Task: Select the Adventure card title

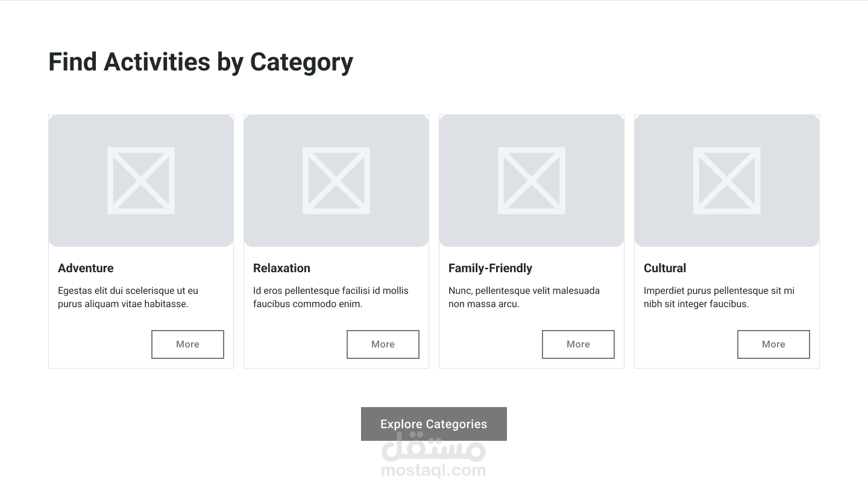Action: pyautogui.click(x=86, y=268)
